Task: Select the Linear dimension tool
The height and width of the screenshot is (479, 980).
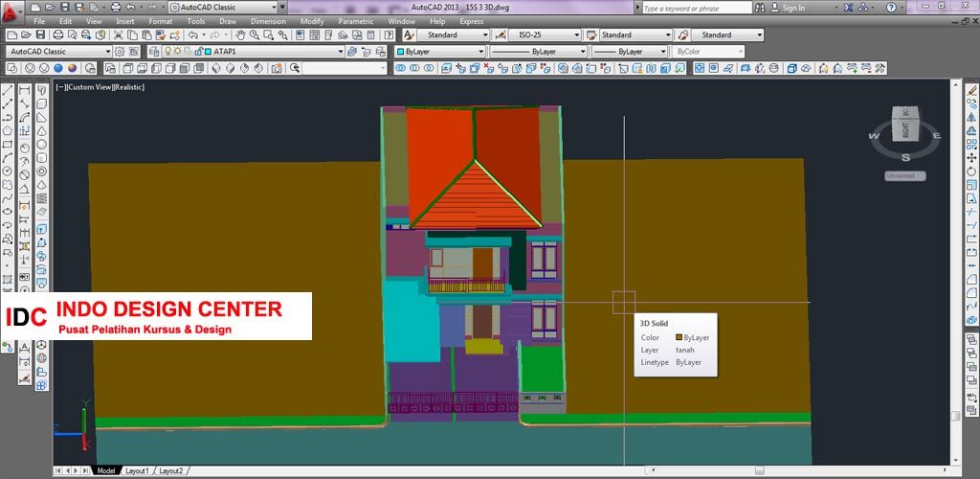Action: (24, 91)
